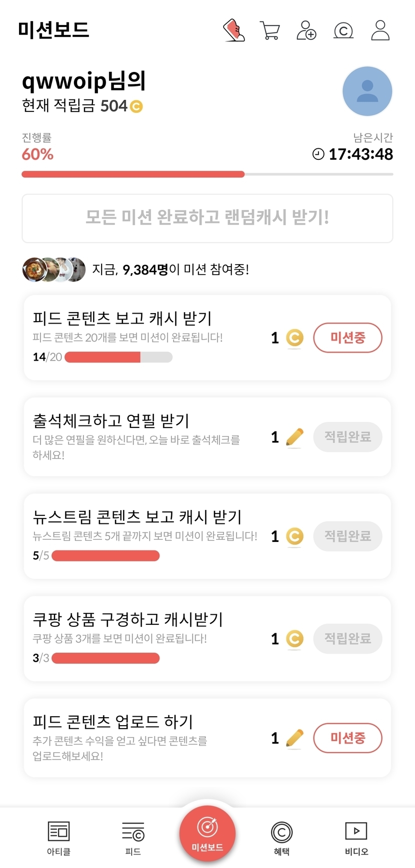Start the feed content upload mission button
This screenshot has width=415, height=868.
pos(347,738)
